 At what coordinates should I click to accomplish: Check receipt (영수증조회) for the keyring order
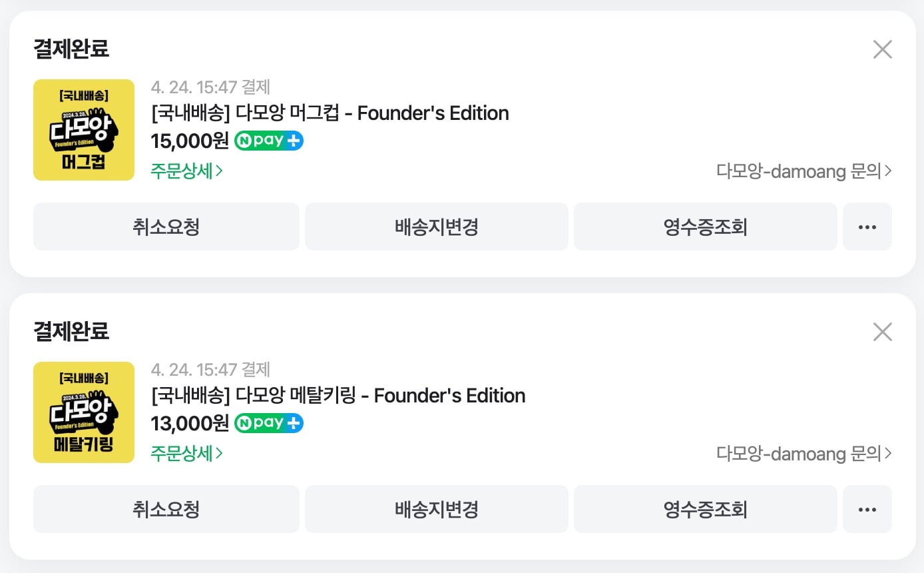pyautogui.click(x=706, y=509)
